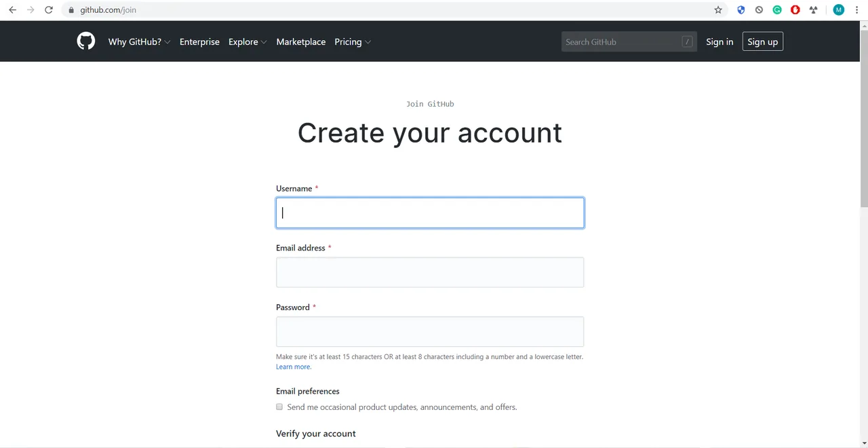
Task: Expand the Pricing dropdown menu
Action: pos(353,41)
